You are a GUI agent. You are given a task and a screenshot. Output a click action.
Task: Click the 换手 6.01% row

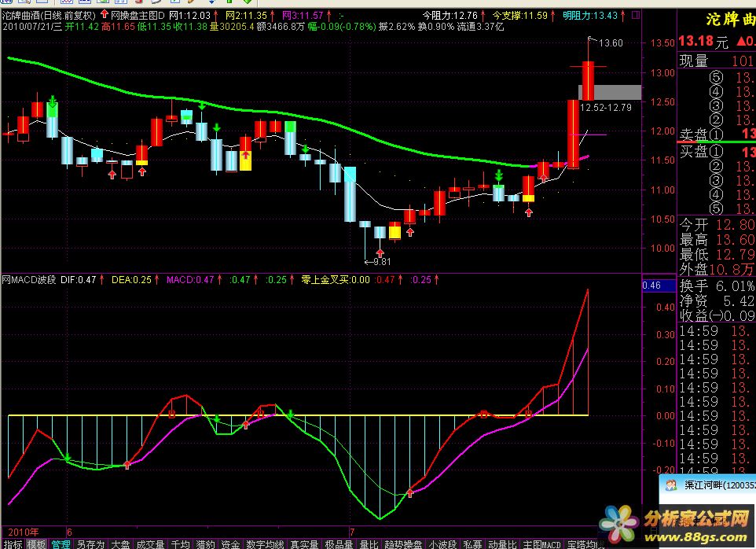pos(717,286)
